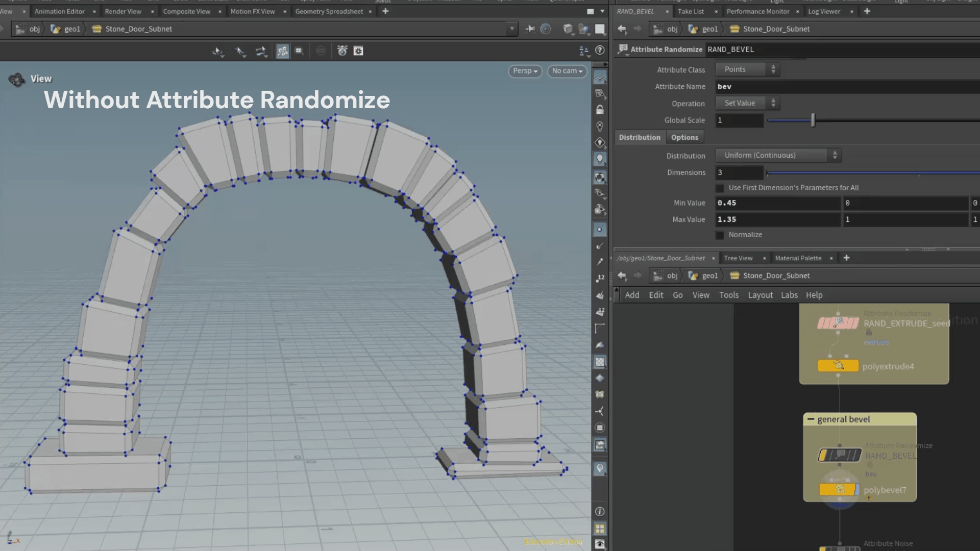This screenshot has width=980, height=551.
Task: Open the Layout menu in network editor
Action: coord(760,295)
